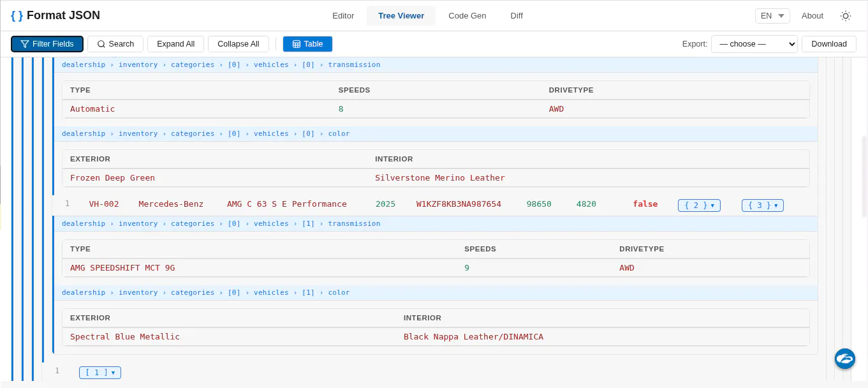Click Collapse All
868x388 pixels.
click(x=239, y=44)
